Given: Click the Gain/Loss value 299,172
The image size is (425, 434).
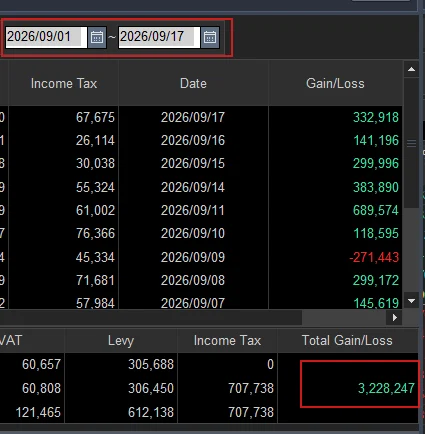Looking at the screenshot, I should click(376, 280).
